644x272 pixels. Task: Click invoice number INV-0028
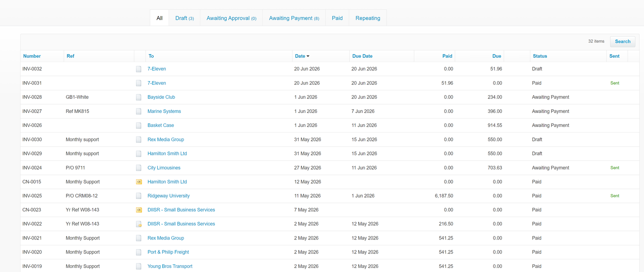[x=32, y=97]
